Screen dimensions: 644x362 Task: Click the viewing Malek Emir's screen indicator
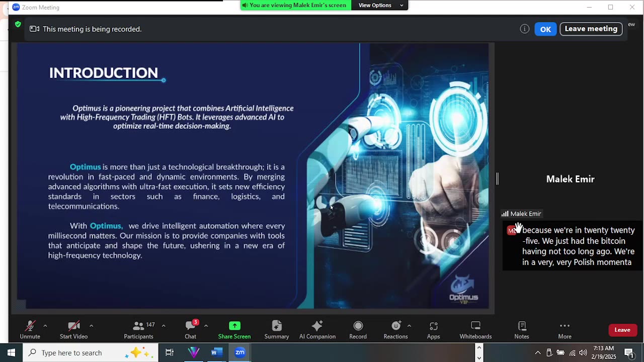(x=296, y=5)
